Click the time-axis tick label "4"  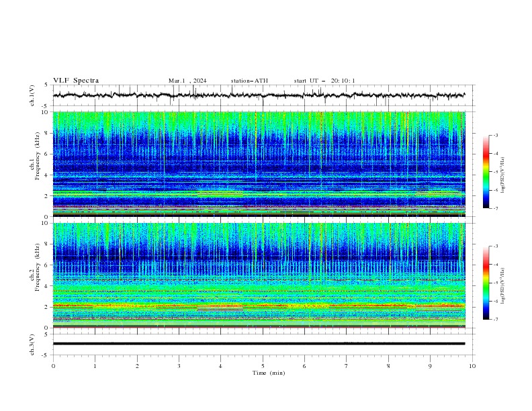click(220, 366)
